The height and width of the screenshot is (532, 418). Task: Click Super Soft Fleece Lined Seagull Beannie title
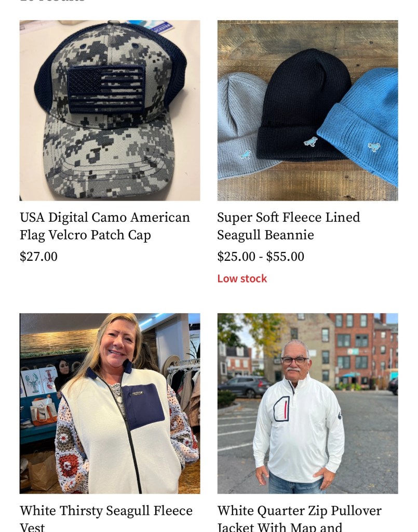[x=289, y=226]
